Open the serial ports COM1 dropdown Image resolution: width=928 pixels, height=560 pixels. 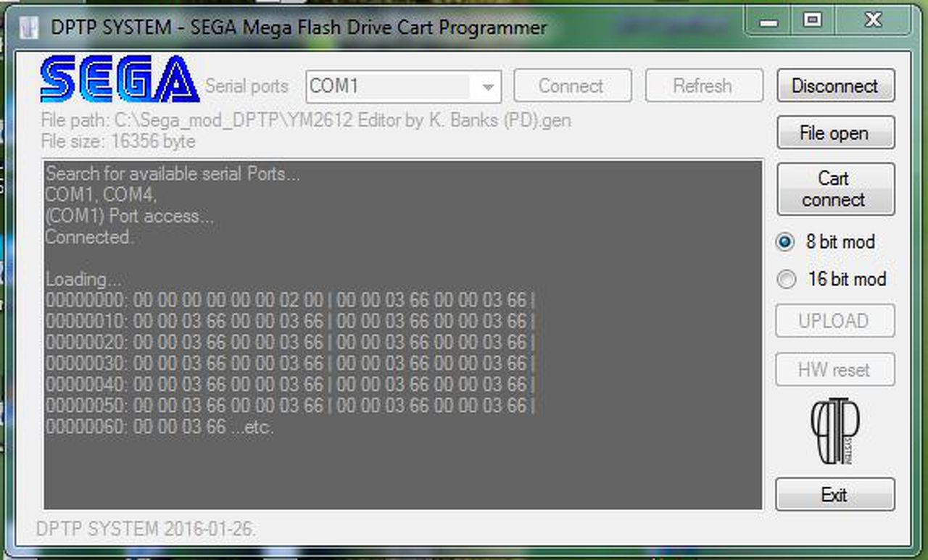[404, 86]
